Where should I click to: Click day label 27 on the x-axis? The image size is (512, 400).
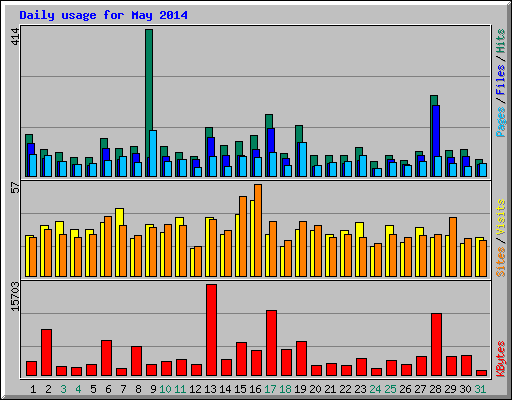click(420, 389)
